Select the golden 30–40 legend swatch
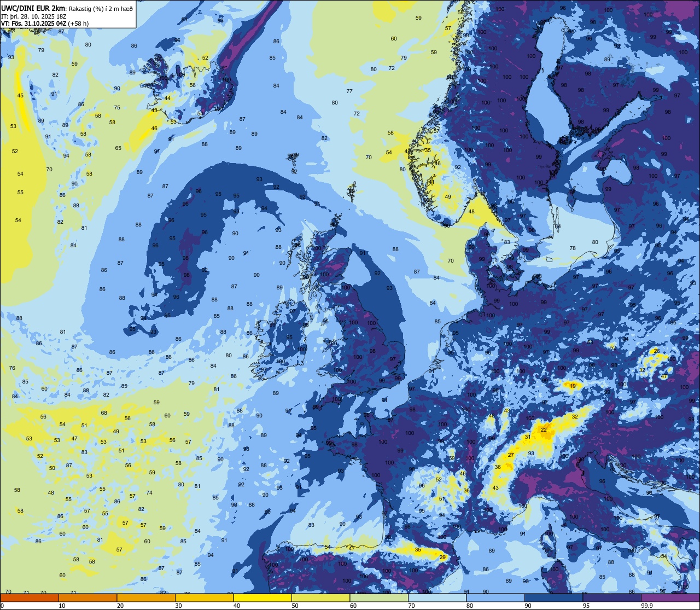Image resolution: width=700 pixels, height=610 pixels. coord(204,597)
